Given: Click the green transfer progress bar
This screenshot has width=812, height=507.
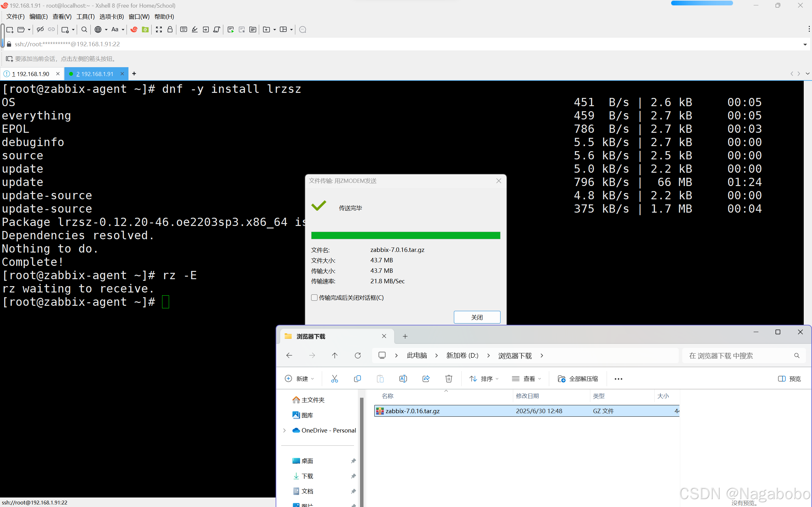Looking at the screenshot, I should pos(405,235).
